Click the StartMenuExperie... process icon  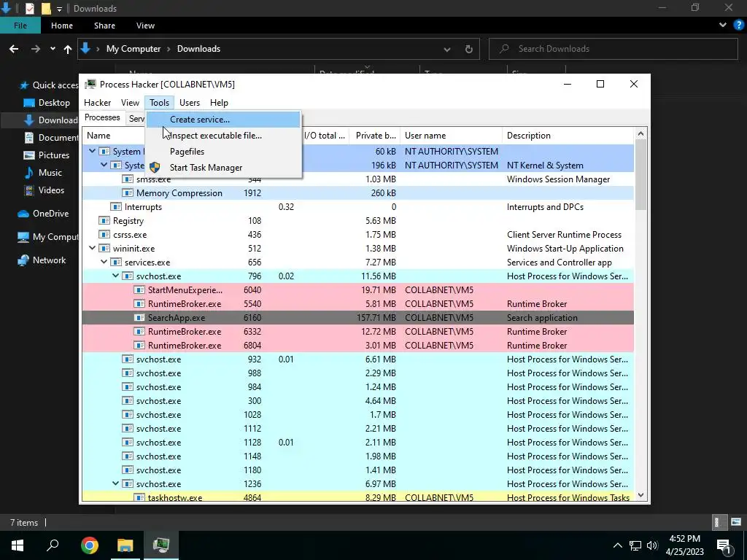[139, 290]
